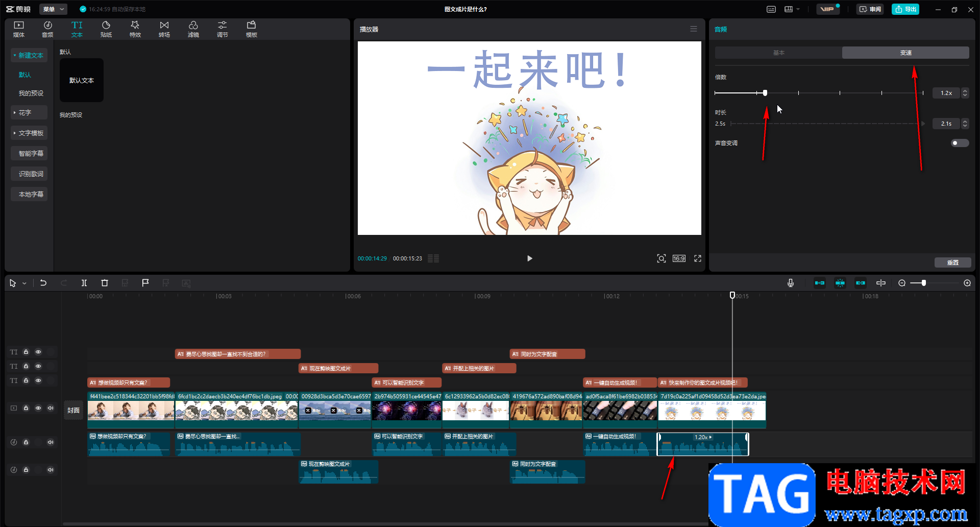Toggle auto snapping in timeline
The image size is (980, 527).
pyautogui.click(x=840, y=283)
